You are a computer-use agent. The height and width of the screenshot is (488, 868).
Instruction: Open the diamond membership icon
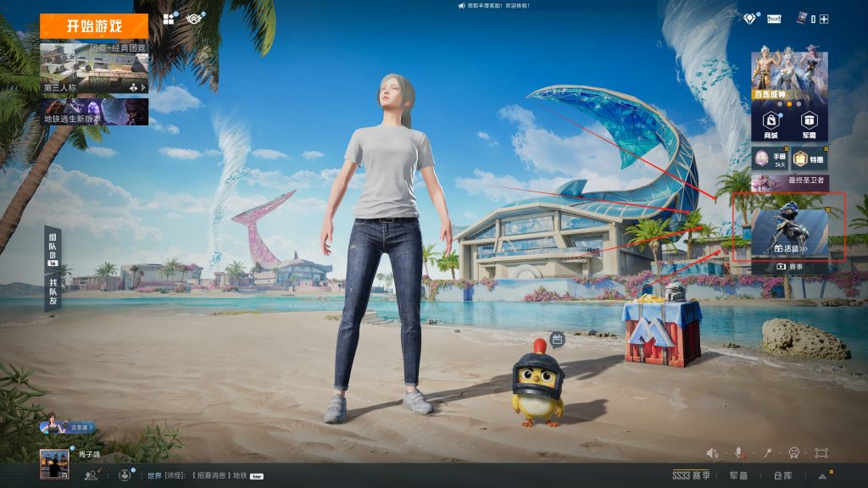click(x=749, y=19)
